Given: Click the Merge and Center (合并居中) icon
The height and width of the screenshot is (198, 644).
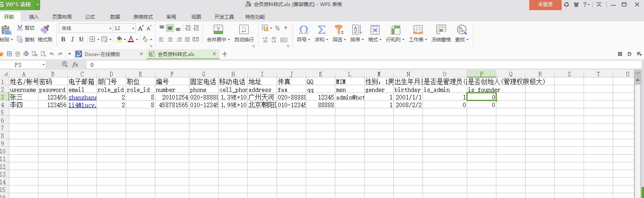Looking at the screenshot, I should [218, 30].
